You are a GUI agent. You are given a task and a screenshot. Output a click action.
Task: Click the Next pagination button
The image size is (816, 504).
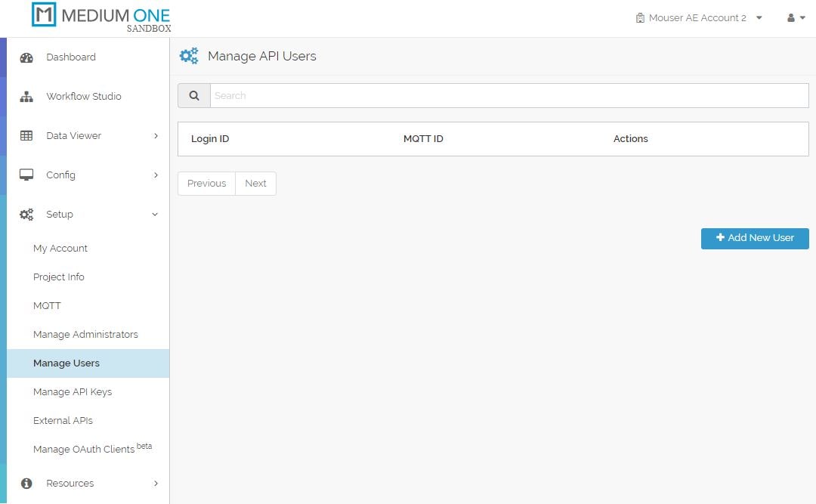[x=255, y=183]
